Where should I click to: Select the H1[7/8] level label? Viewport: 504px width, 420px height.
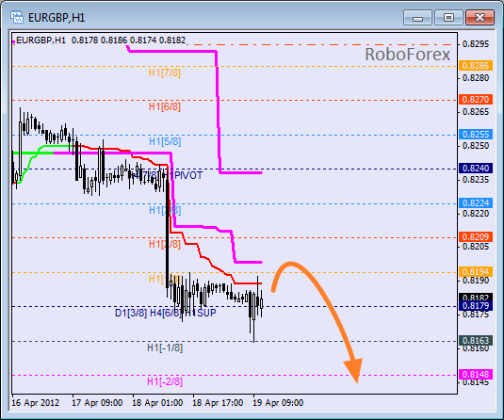coord(165,73)
